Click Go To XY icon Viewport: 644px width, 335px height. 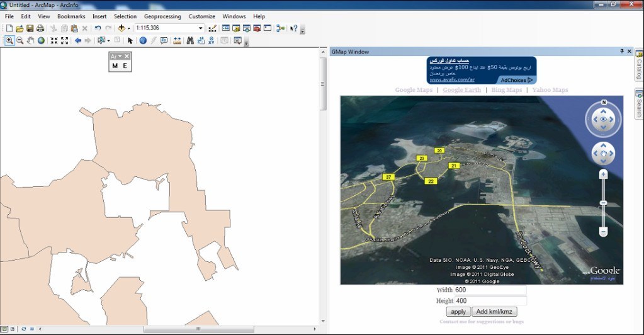[x=211, y=41]
